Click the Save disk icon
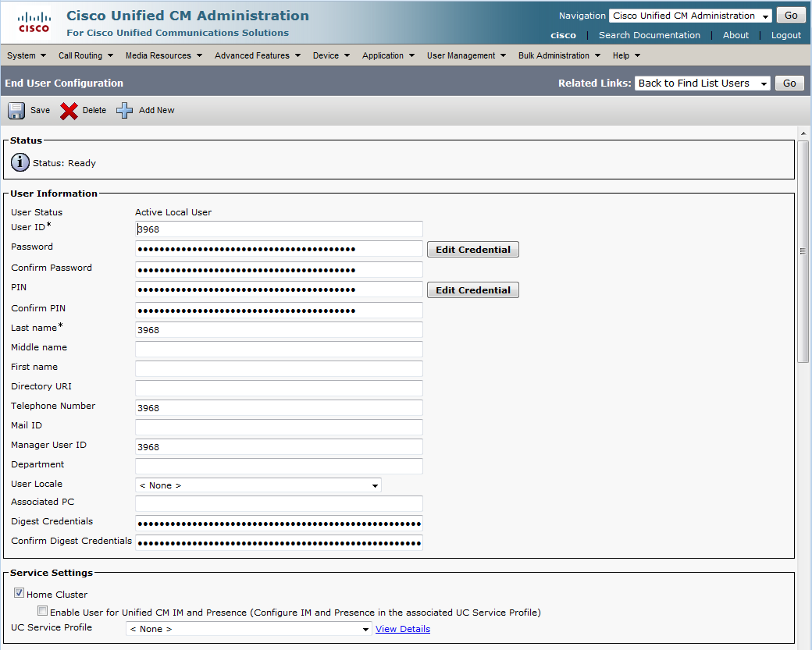The height and width of the screenshot is (650, 812). coord(16,111)
